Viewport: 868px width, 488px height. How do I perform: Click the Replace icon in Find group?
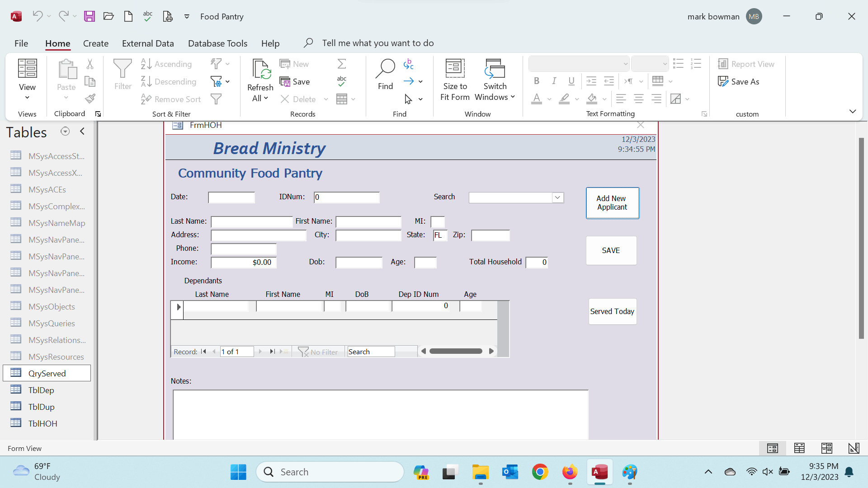pyautogui.click(x=409, y=64)
